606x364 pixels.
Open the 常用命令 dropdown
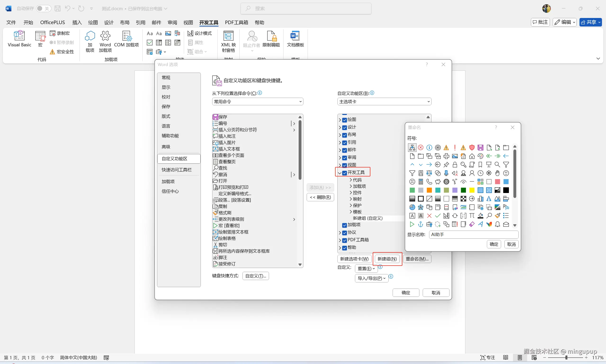tap(257, 101)
